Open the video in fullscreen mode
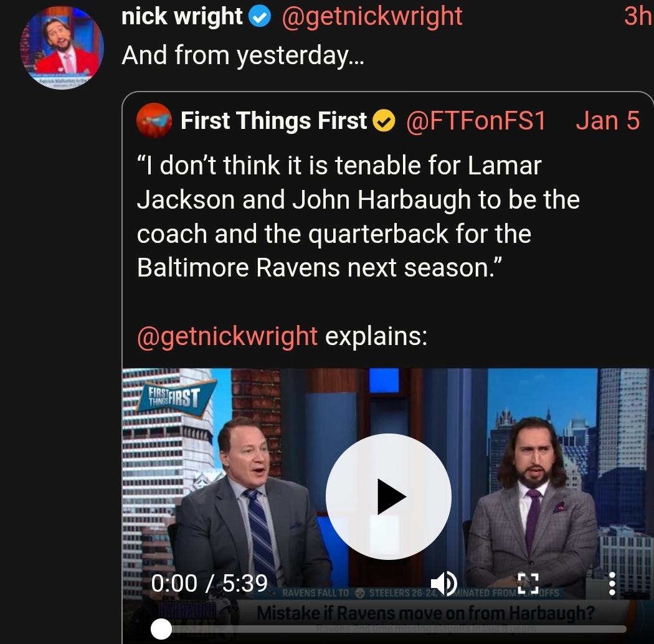 (528, 583)
